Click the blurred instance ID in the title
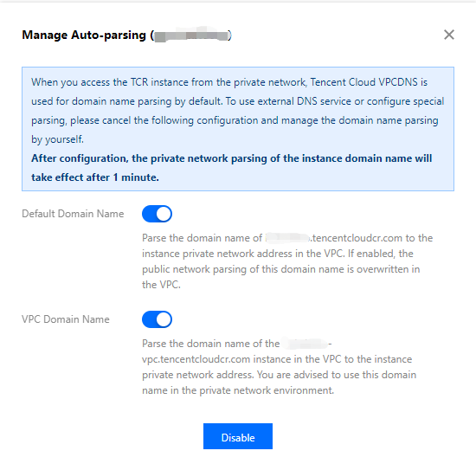This screenshot has height=470, width=476. pos(192,35)
